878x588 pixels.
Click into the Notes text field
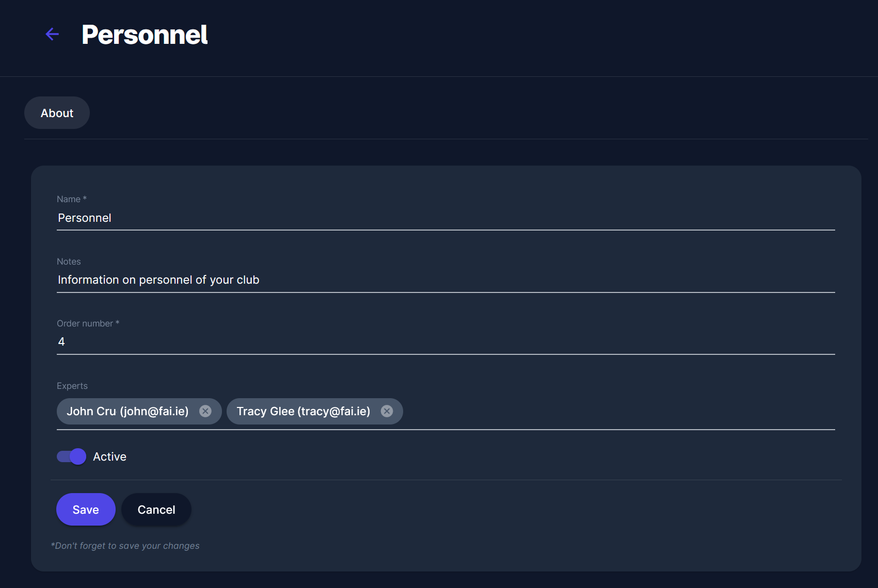445,280
